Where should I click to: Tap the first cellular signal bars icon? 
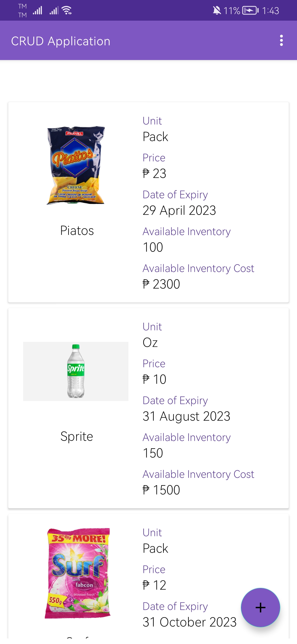click(x=37, y=10)
